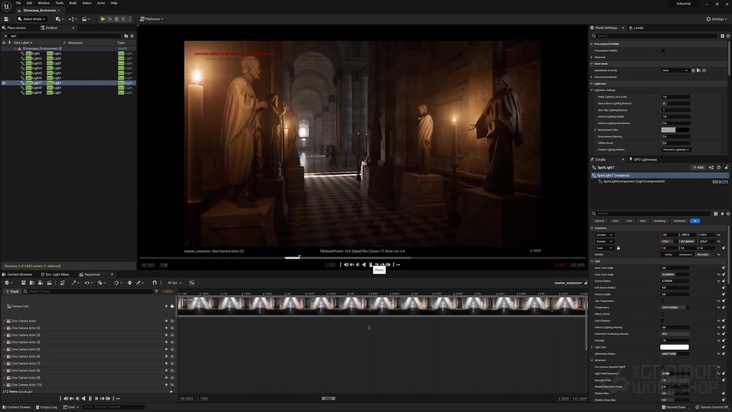Add camera to Camera Cuts track

pyautogui.click(x=166, y=307)
